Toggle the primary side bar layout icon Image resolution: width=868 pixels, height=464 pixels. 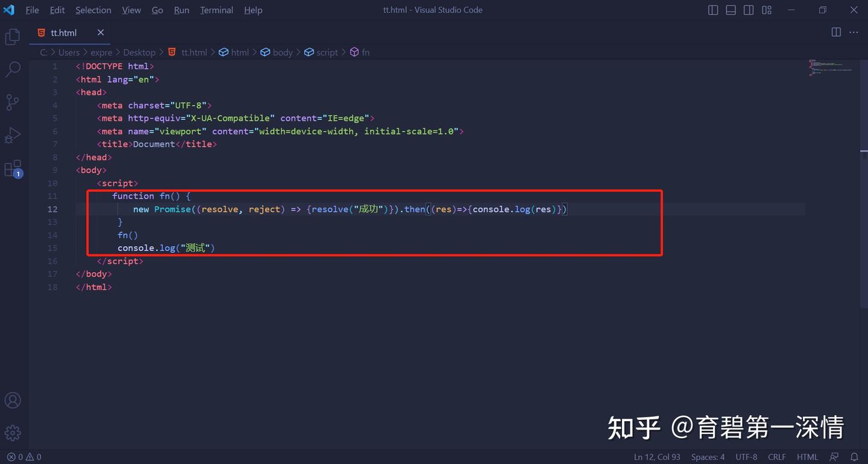tap(713, 10)
